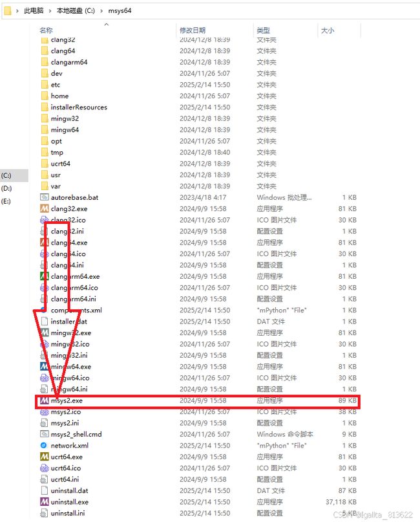Image resolution: width=420 pixels, height=522 pixels.
Task: Select the msys2.exe application icon
Action: [x=44, y=400]
